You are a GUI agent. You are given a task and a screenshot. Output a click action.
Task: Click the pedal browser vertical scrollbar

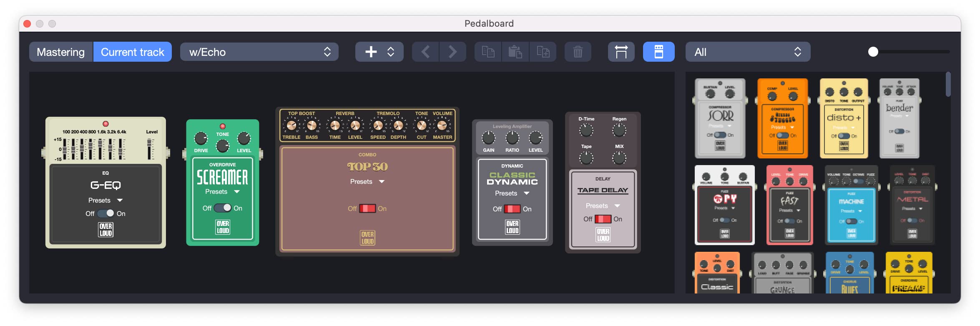tap(948, 85)
